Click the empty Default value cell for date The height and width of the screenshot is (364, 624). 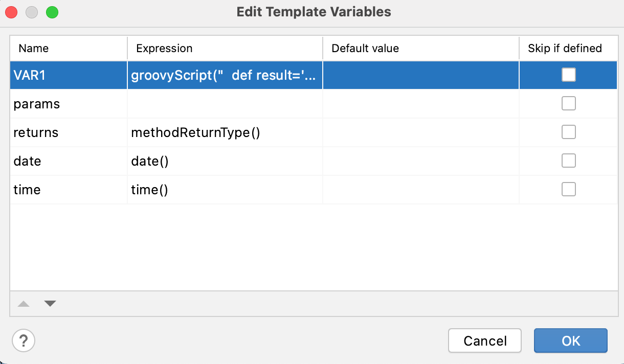pos(420,162)
